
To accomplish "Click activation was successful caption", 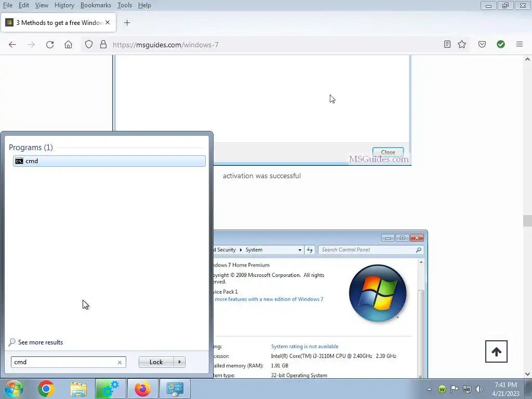I will pos(262,176).
